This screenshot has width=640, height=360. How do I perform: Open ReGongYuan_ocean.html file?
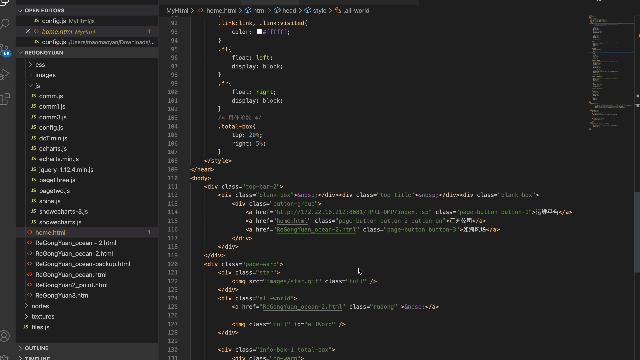coord(71,275)
